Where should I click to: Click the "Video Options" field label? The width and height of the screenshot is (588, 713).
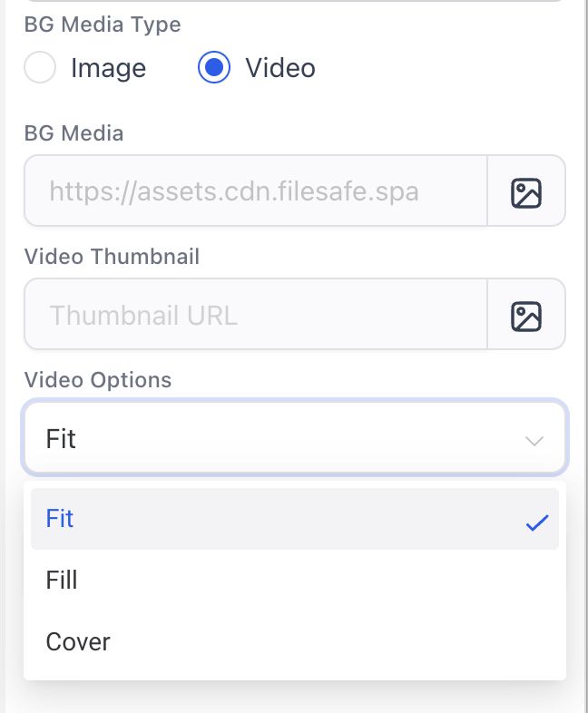(98, 379)
